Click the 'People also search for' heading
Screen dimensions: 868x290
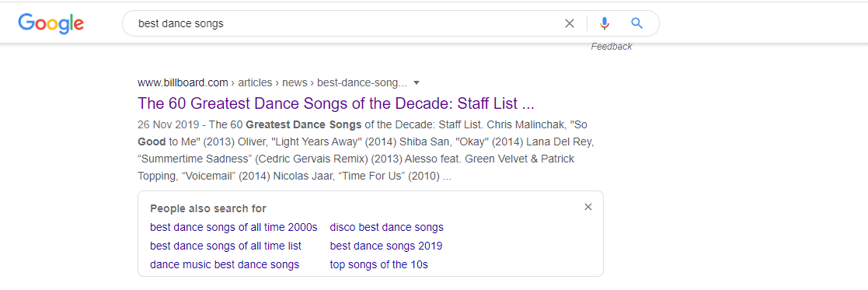208,208
